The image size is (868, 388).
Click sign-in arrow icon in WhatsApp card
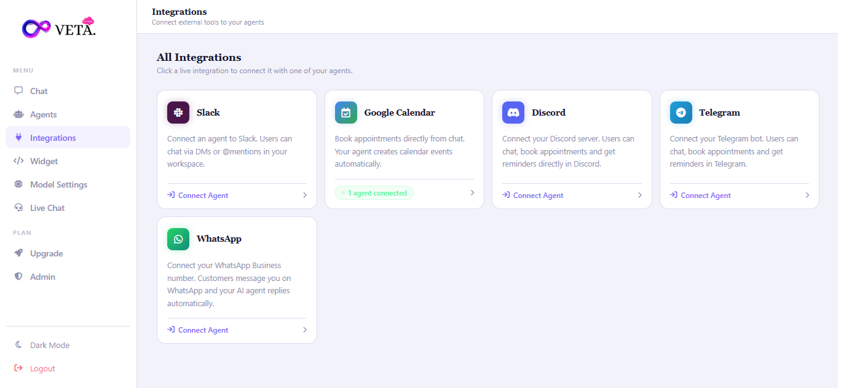(x=171, y=330)
